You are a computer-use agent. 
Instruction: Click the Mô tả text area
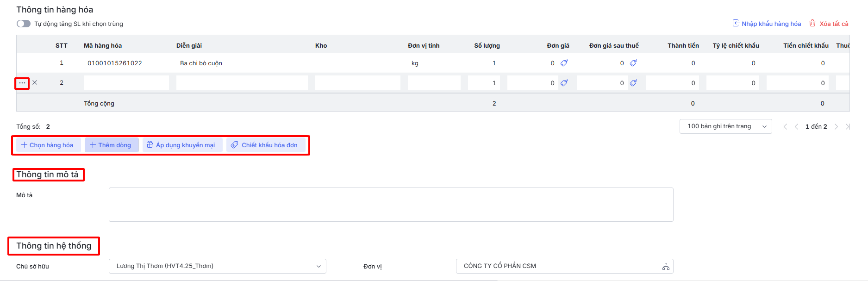tap(391, 205)
